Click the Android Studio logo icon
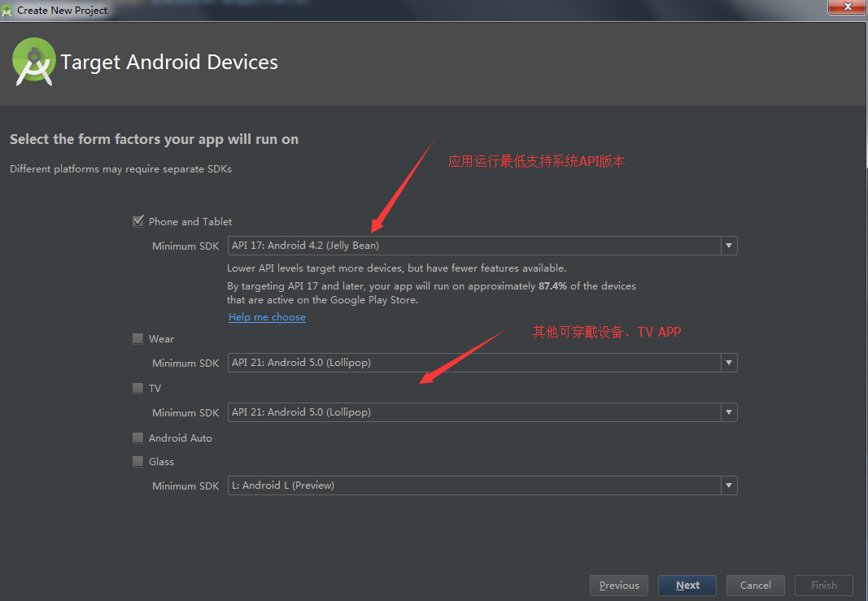Screen dimensions: 868x601 [34, 62]
